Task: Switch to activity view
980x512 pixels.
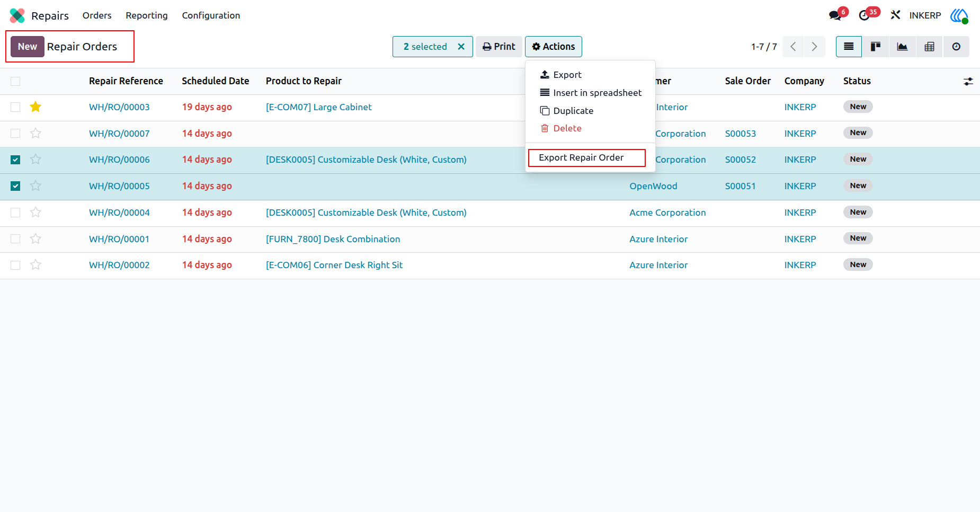Action: click(956, 47)
